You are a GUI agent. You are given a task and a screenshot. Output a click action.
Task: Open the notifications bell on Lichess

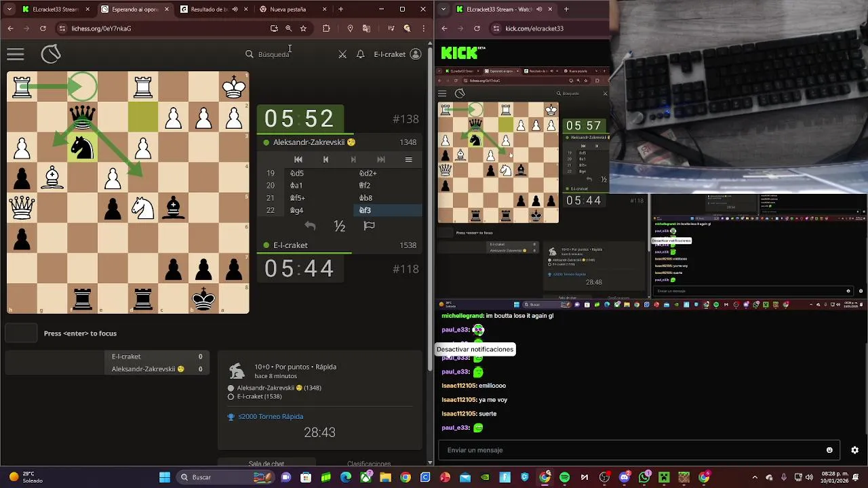pyautogui.click(x=361, y=54)
